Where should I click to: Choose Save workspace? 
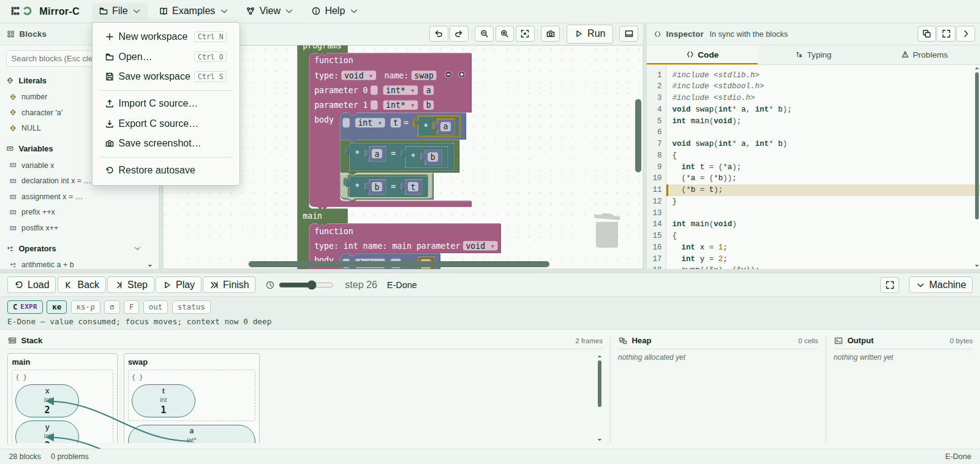[166, 77]
